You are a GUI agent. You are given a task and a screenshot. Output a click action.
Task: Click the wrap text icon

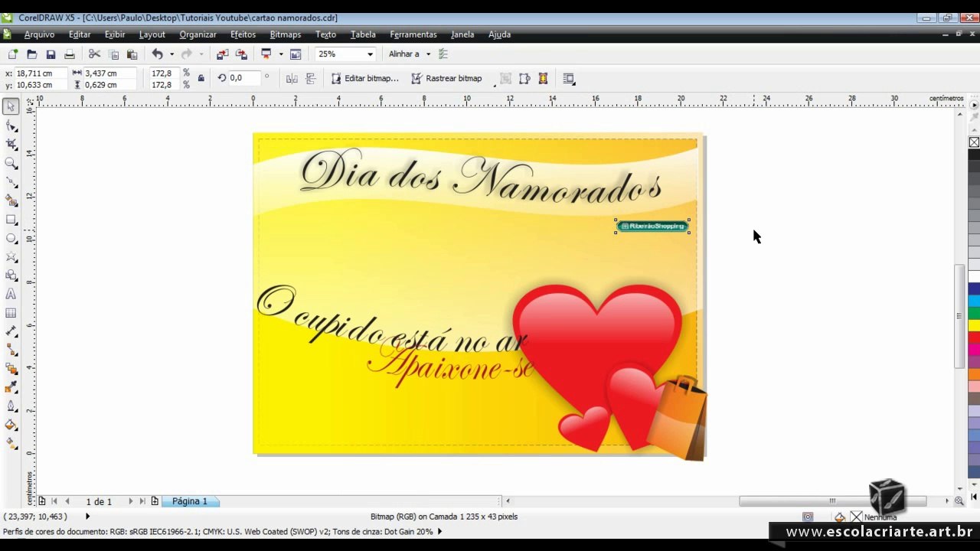point(569,79)
